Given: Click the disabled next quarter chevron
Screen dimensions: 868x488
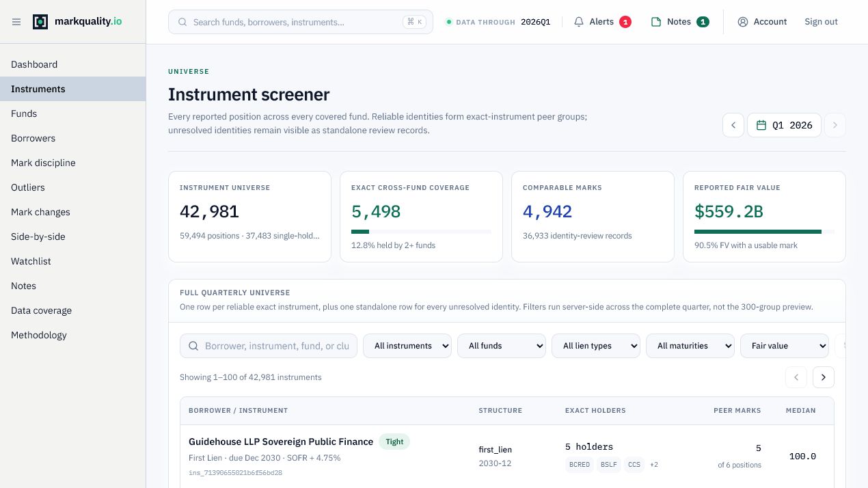Looking at the screenshot, I should tap(835, 125).
